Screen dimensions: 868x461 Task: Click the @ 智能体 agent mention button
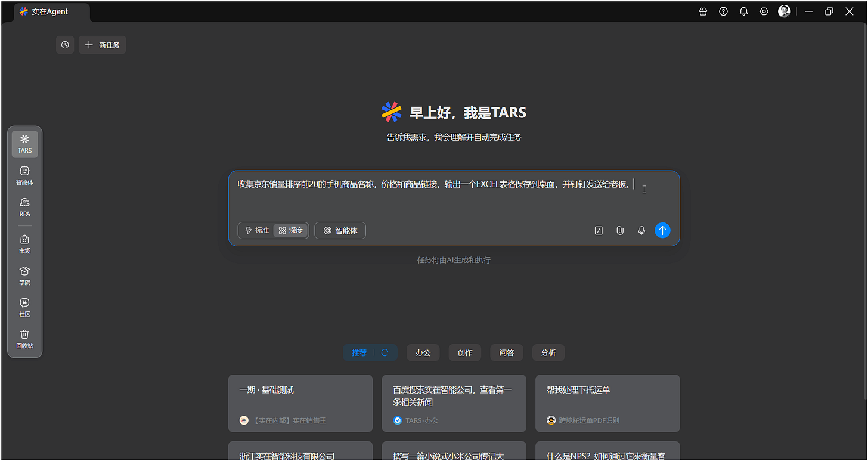tap(340, 230)
